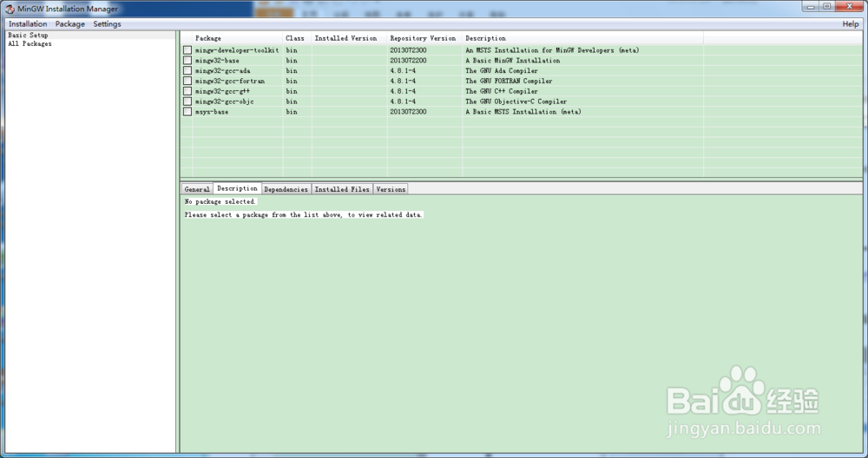This screenshot has width=868, height=458.
Task: Switch to the Dependencies tab
Action: 286,189
